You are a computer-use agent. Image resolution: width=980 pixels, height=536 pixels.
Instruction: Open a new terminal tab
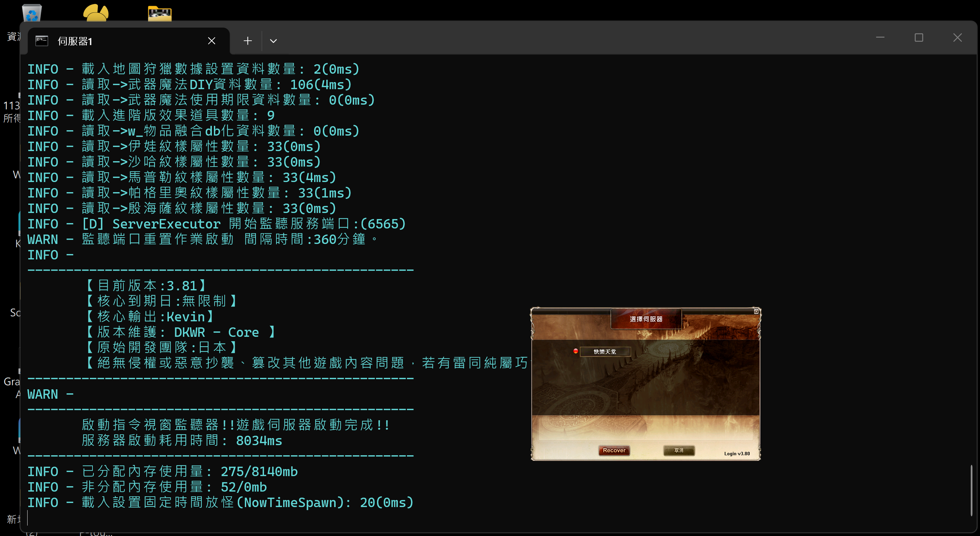click(248, 41)
